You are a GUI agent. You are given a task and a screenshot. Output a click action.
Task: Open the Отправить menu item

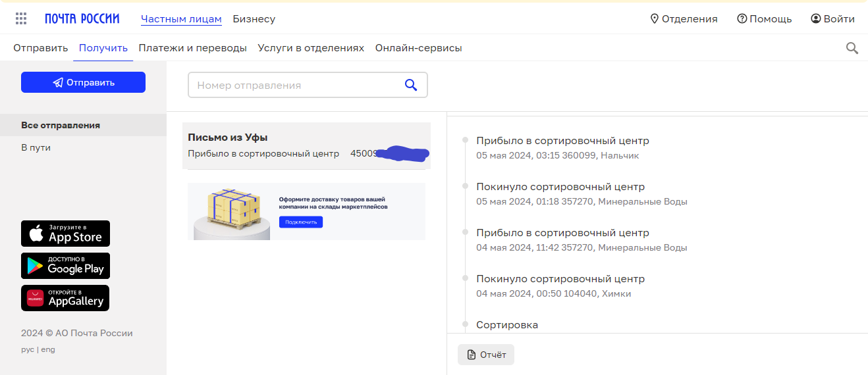click(41, 48)
